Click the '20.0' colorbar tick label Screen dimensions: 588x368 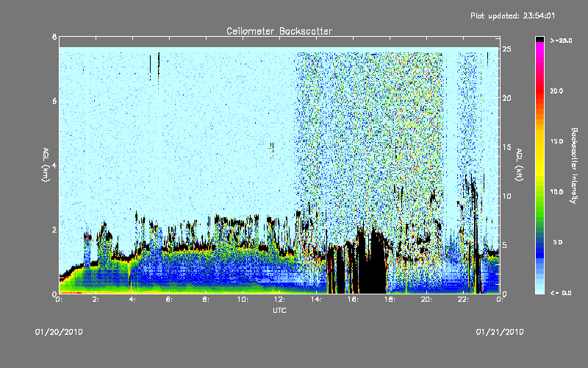tap(556, 91)
